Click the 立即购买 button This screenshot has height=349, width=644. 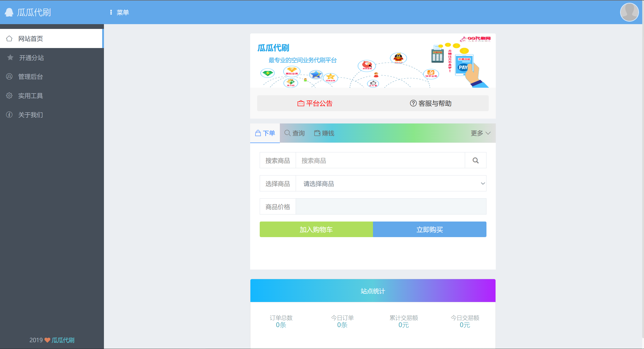click(x=430, y=229)
